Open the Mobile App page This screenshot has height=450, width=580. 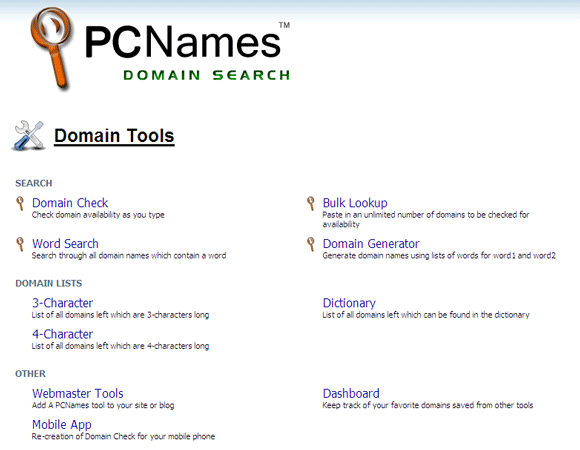click(x=61, y=424)
